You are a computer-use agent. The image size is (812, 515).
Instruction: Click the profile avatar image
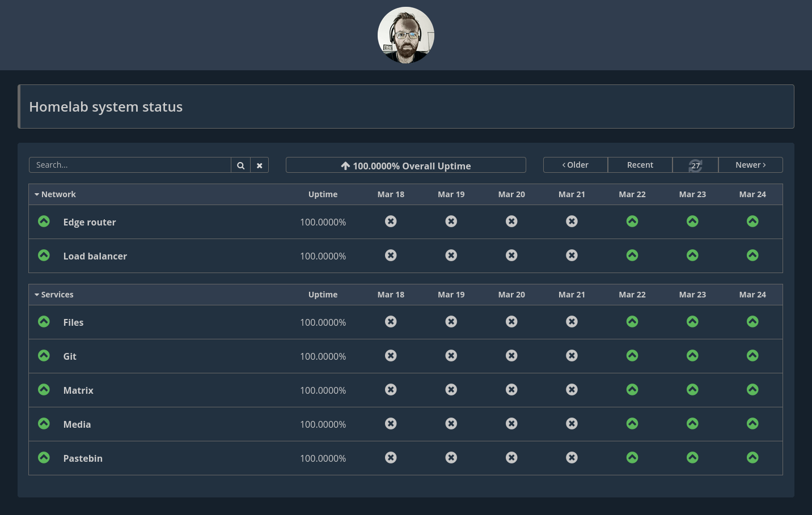[406, 35]
